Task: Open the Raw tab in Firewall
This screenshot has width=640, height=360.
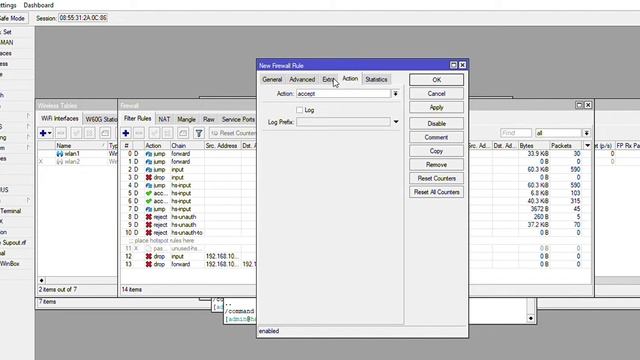Action: 209,119
